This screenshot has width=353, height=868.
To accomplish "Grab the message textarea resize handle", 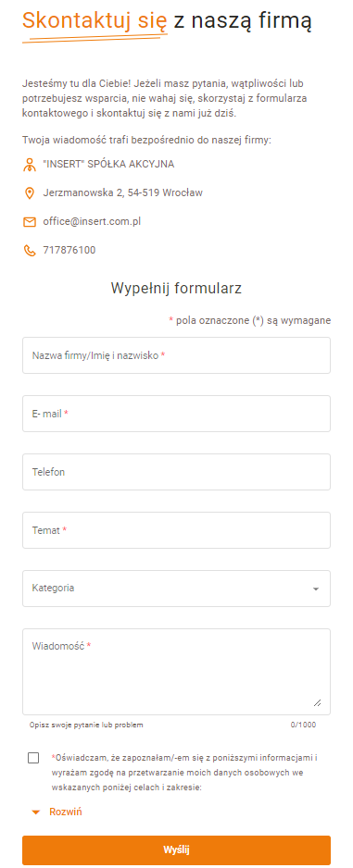I will (317, 702).
